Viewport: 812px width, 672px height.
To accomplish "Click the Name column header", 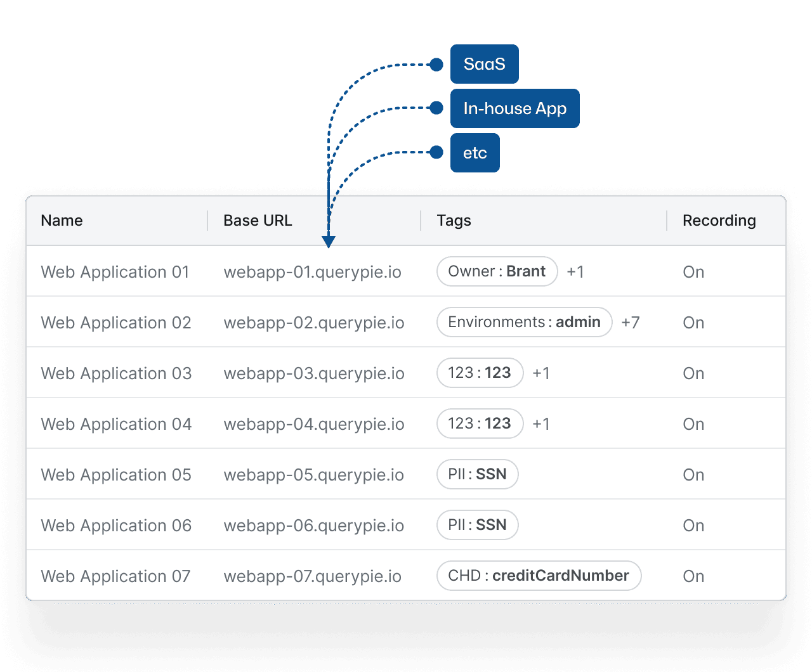I will pyautogui.click(x=62, y=221).
